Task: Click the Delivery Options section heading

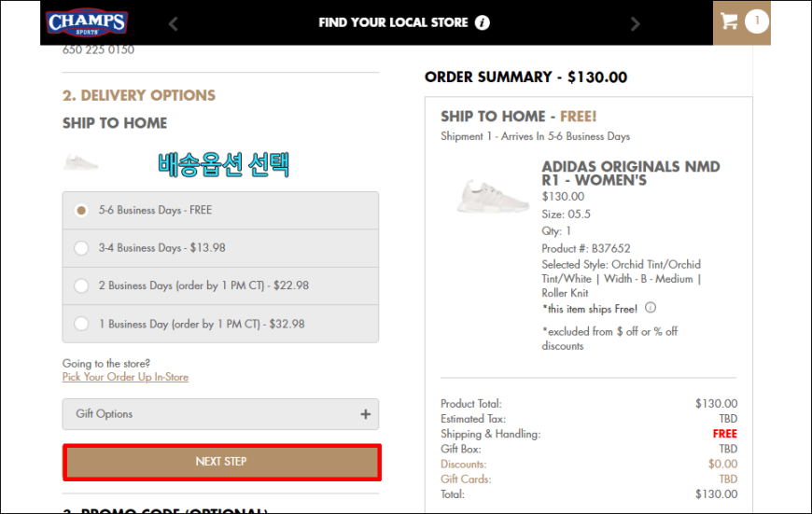Action: [139, 95]
